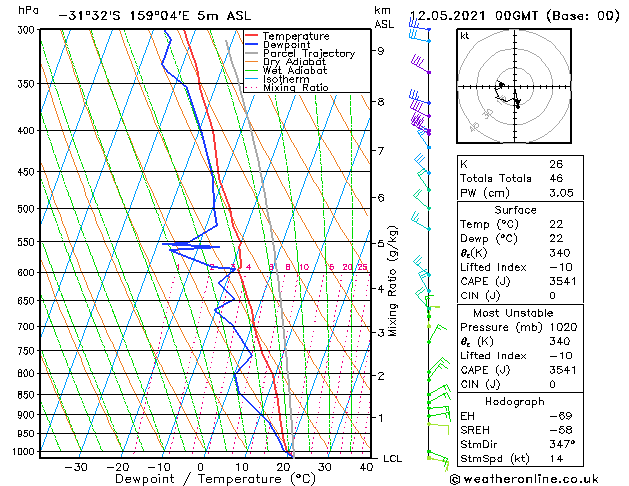Click the StmDir value 347°
Viewport: 629px width, 486px height.
(x=562, y=444)
